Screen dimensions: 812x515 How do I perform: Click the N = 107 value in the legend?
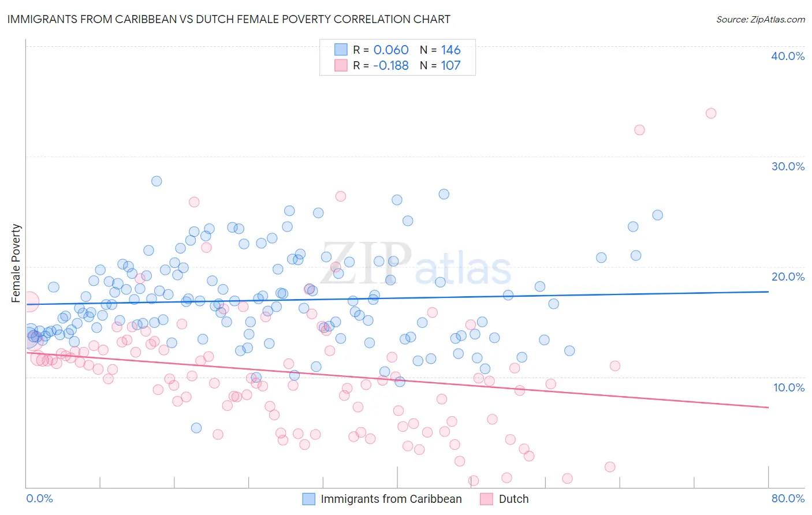click(x=440, y=65)
